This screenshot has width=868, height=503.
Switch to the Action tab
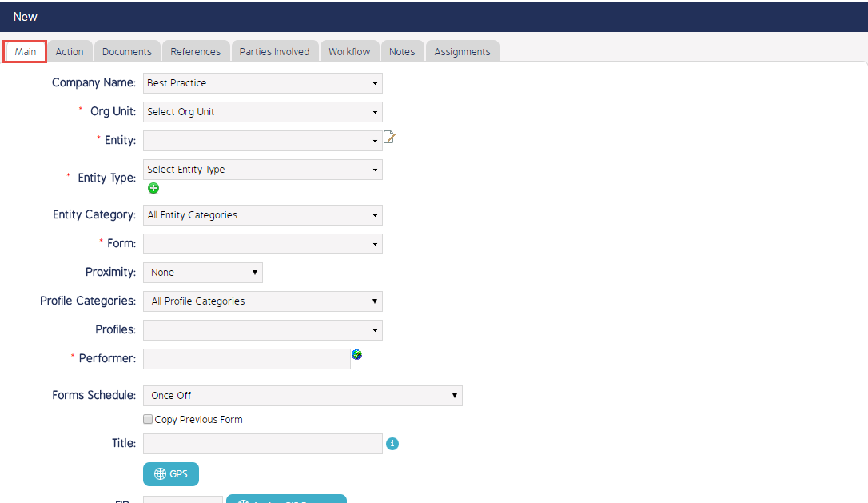tap(70, 51)
